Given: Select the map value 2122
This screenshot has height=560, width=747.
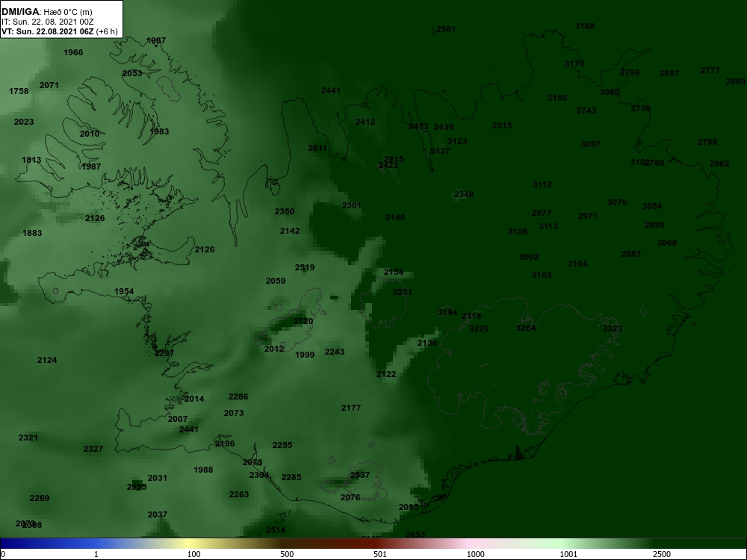Looking at the screenshot, I should coord(386,374).
